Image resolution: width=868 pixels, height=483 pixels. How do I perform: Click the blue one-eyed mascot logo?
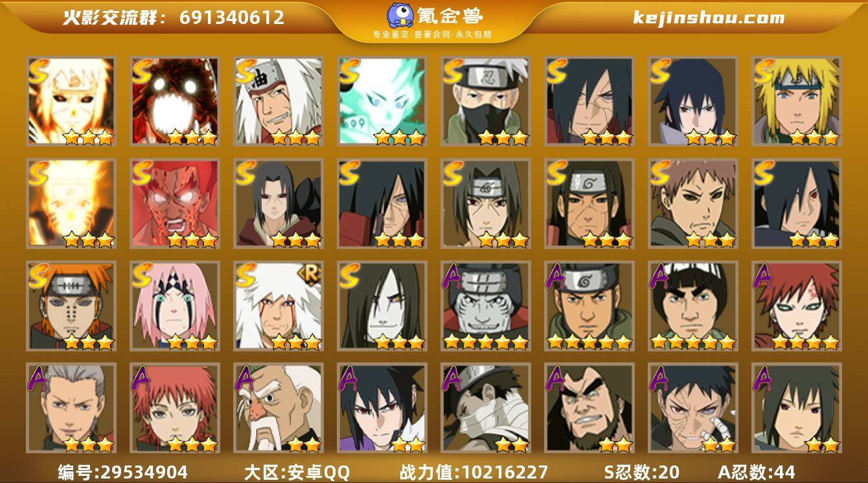click(401, 16)
